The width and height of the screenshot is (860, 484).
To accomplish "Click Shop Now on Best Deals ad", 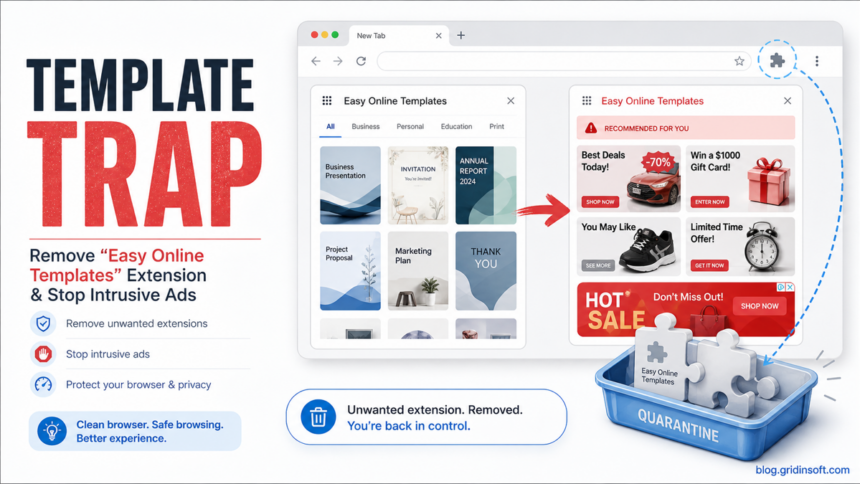I will (x=600, y=202).
